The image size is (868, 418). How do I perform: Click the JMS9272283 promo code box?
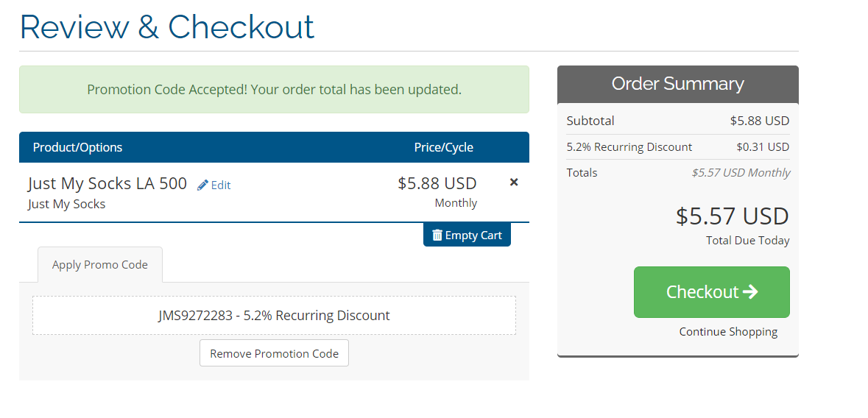274,316
